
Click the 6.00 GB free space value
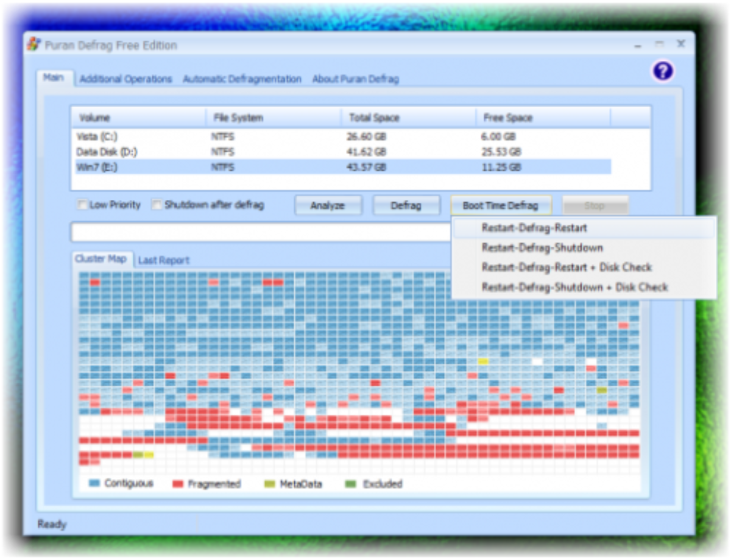point(500,136)
